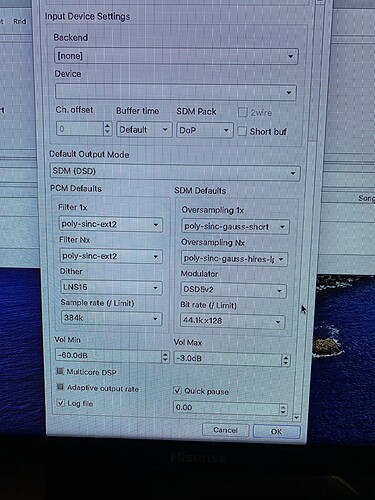Open the Filter Nx dropdown
Image resolution: width=375 pixels, height=500 pixels.
pyautogui.click(x=111, y=256)
